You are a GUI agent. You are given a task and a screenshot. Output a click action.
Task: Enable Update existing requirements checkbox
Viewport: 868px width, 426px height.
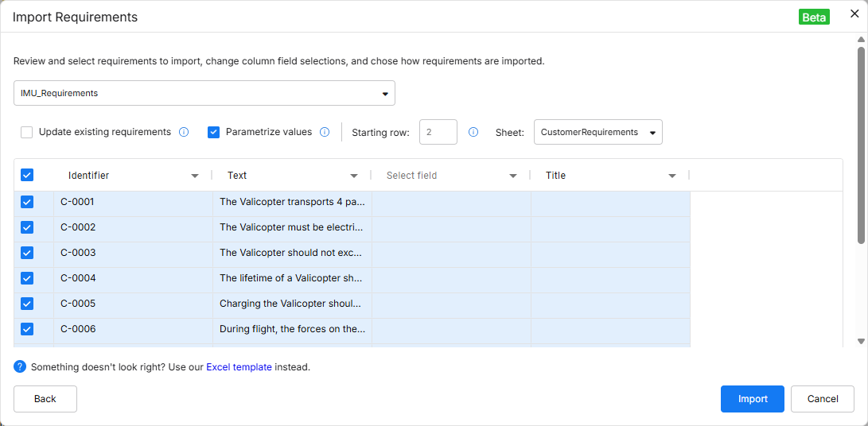point(26,132)
